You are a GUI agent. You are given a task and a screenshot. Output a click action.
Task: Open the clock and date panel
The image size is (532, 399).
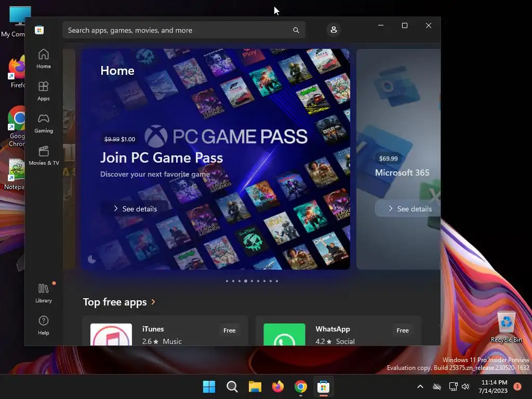click(x=494, y=387)
